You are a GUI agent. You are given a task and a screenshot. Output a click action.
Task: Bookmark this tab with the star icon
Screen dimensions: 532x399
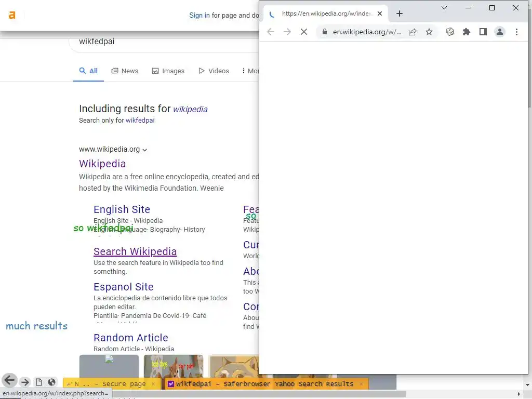click(429, 32)
